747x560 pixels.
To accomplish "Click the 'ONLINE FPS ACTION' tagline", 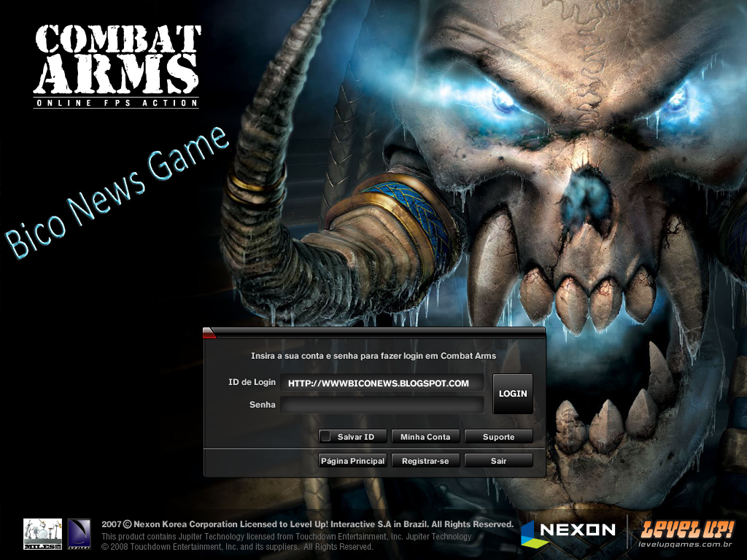I will coord(116,103).
